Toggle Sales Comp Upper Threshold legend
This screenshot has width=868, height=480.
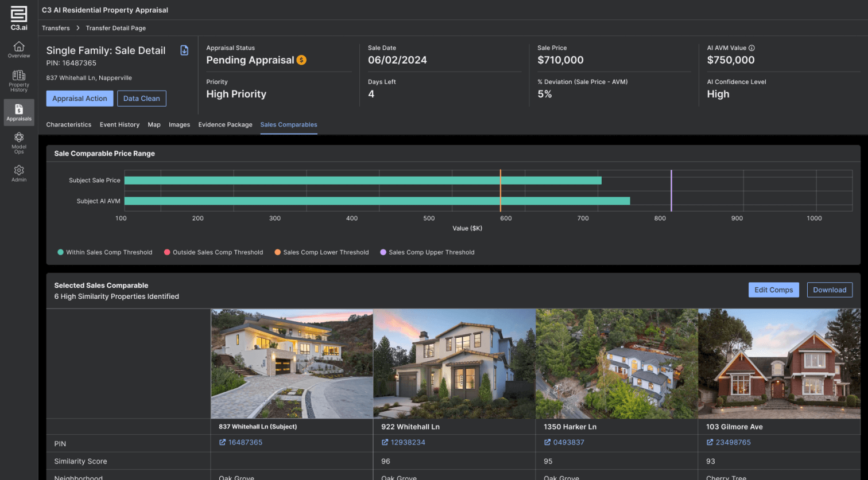427,252
